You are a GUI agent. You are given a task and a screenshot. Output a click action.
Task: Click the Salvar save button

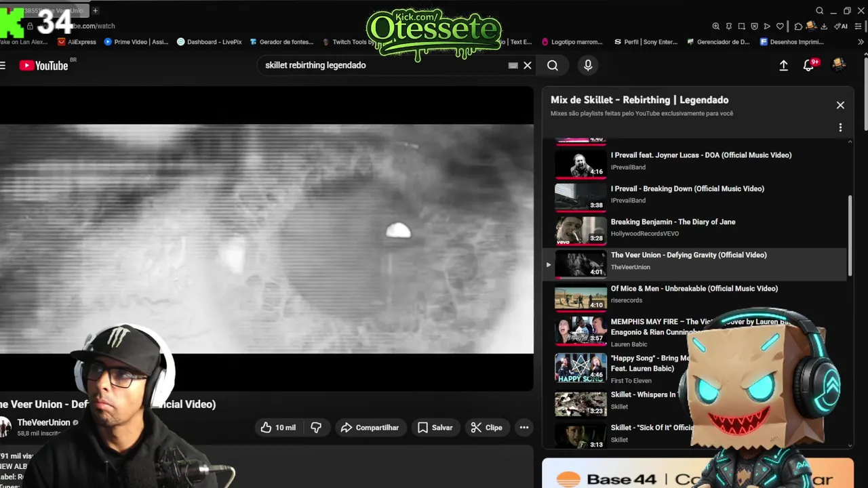pyautogui.click(x=435, y=427)
